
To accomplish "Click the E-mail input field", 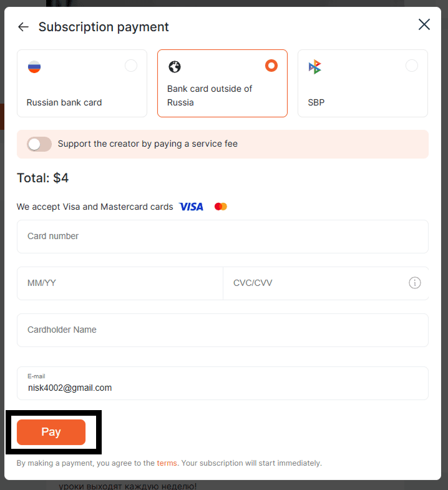I will pyautogui.click(x=223, y=387).
